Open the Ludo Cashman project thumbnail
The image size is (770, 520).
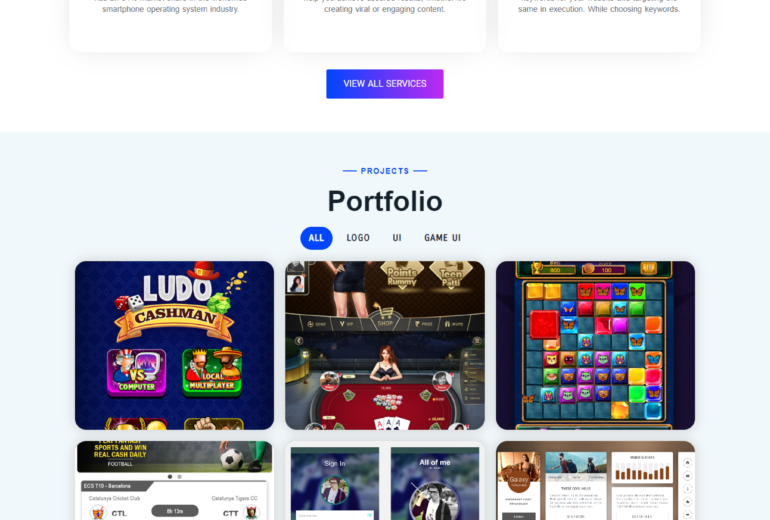pos(174,345)
